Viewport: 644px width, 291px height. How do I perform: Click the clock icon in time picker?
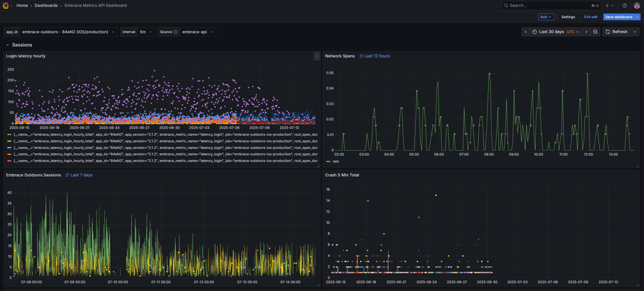pyautogui.click(x=535, y=32)
